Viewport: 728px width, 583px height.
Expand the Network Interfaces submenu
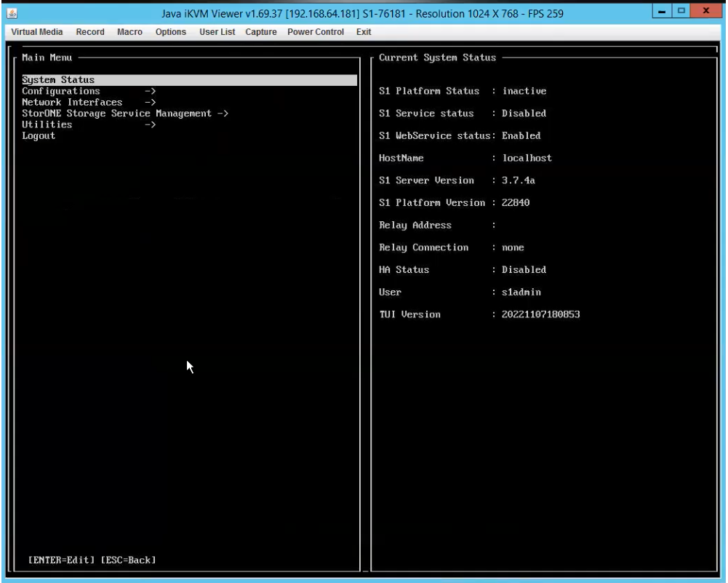(x=72, y=102)
